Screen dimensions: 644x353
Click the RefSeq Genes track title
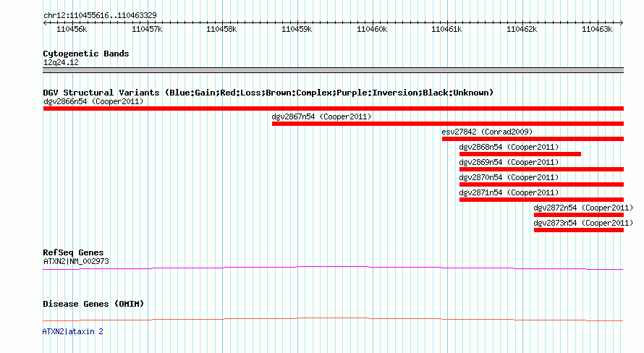(x=73, y=252)
